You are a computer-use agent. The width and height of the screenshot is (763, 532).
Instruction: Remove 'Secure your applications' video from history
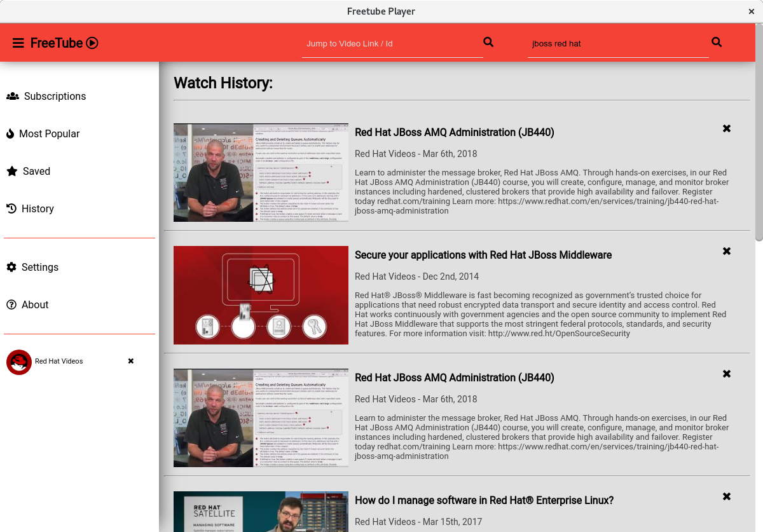coord(727,251)
